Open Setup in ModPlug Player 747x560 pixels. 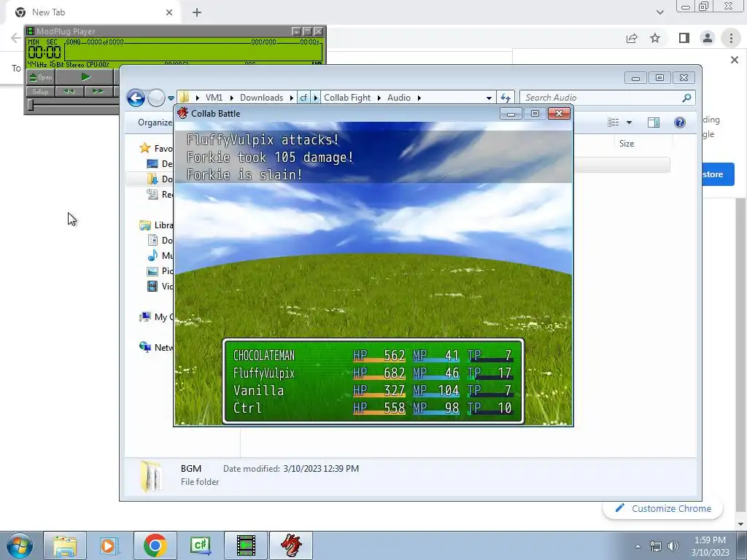pos(41,91)
